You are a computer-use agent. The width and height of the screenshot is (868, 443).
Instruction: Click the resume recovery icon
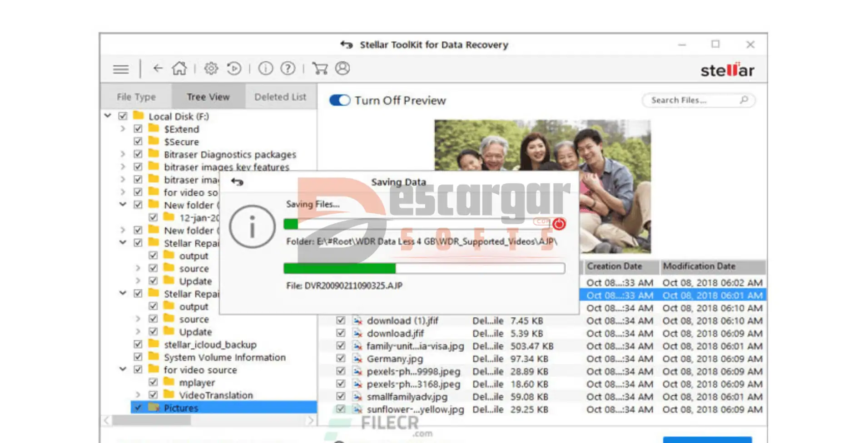234,69
